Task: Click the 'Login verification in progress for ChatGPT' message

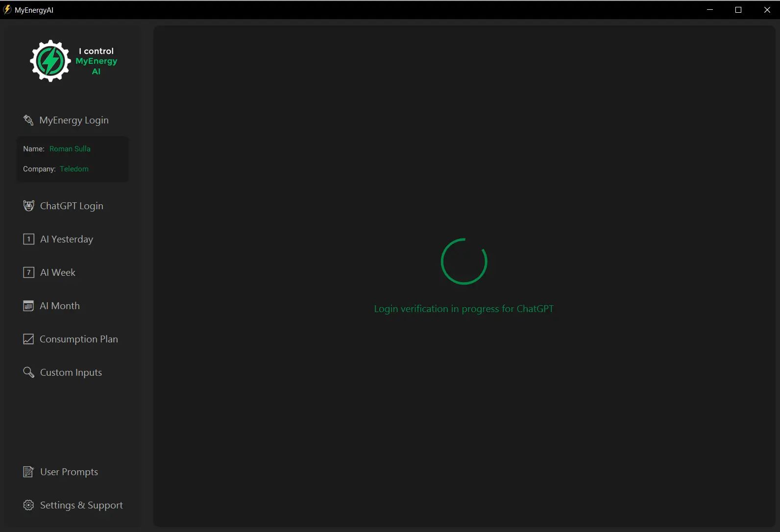Action: tap(464, 309)
